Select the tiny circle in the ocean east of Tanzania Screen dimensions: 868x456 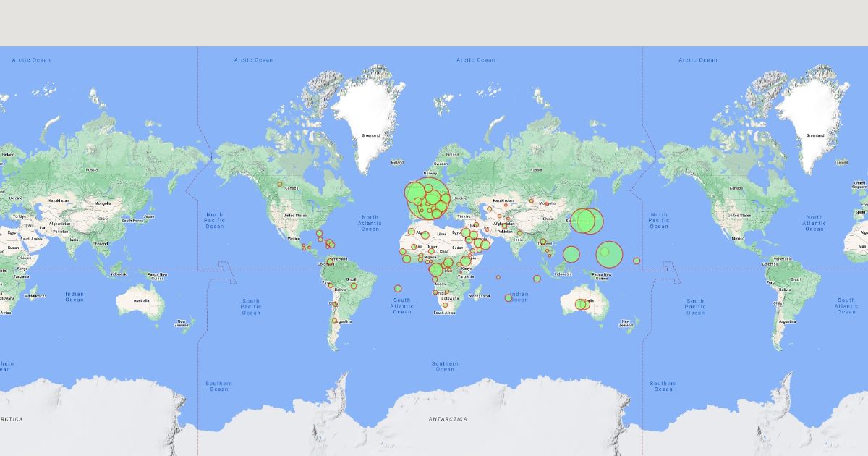pyautogui.click(x=498, y=277)
